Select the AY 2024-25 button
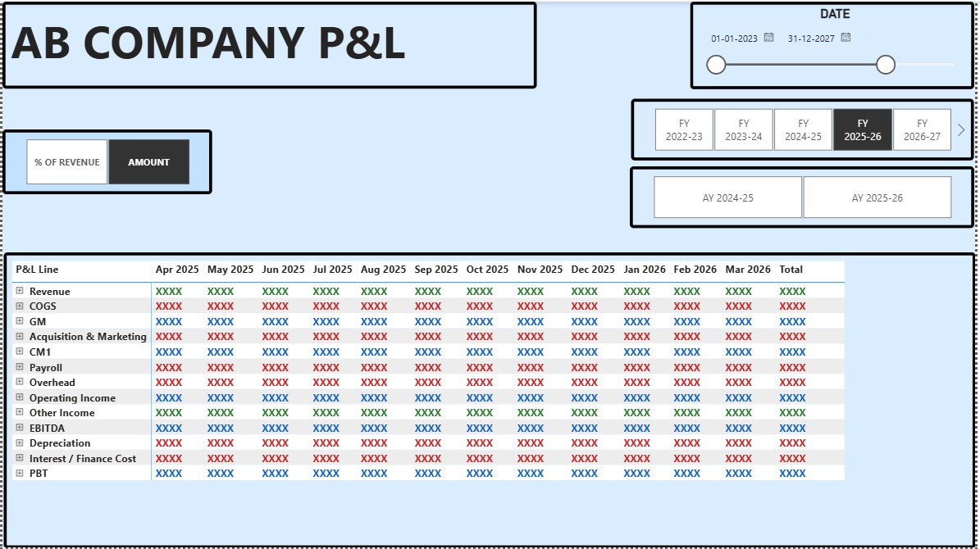 coord(727,197)
